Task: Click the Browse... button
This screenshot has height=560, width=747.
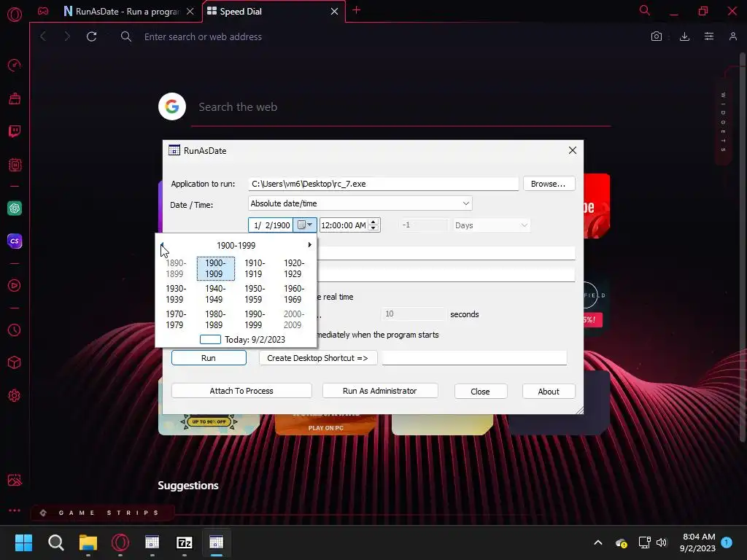Action: [549, 184]
